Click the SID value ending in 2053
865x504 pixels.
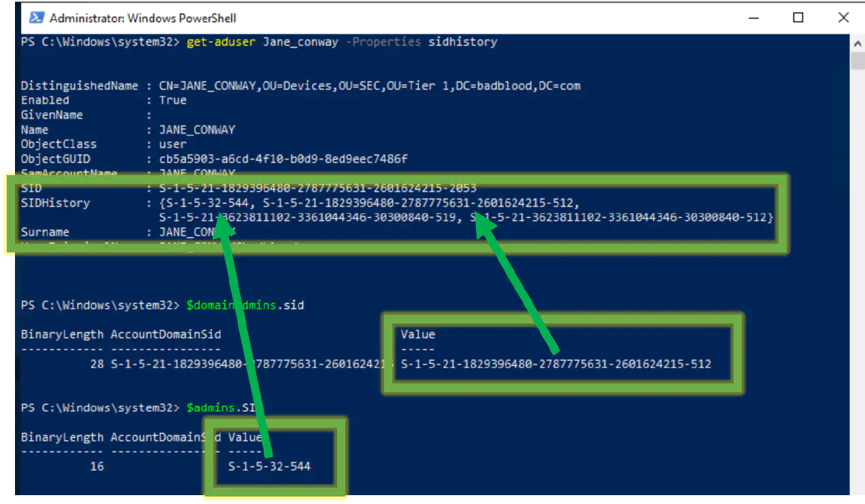point(317,188)
